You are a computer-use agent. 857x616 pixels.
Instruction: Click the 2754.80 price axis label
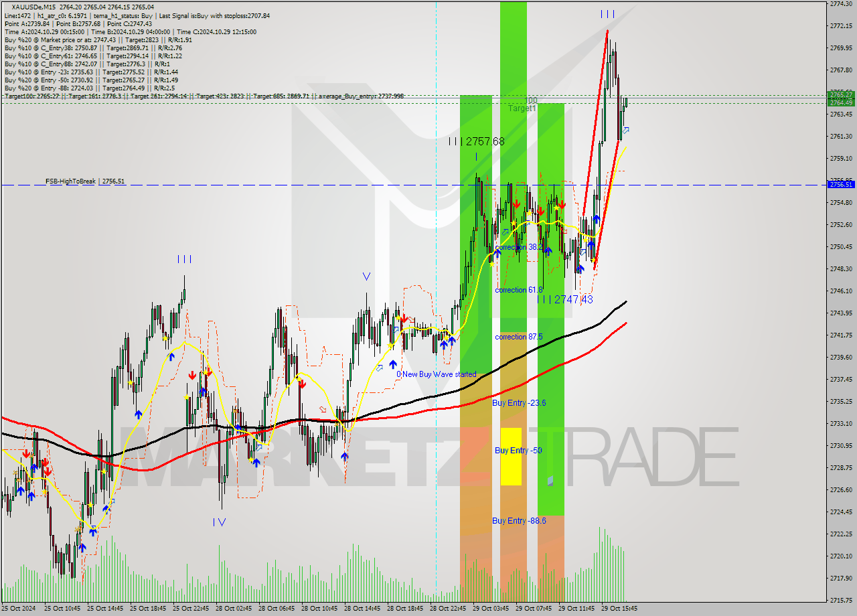click(841, 203)
